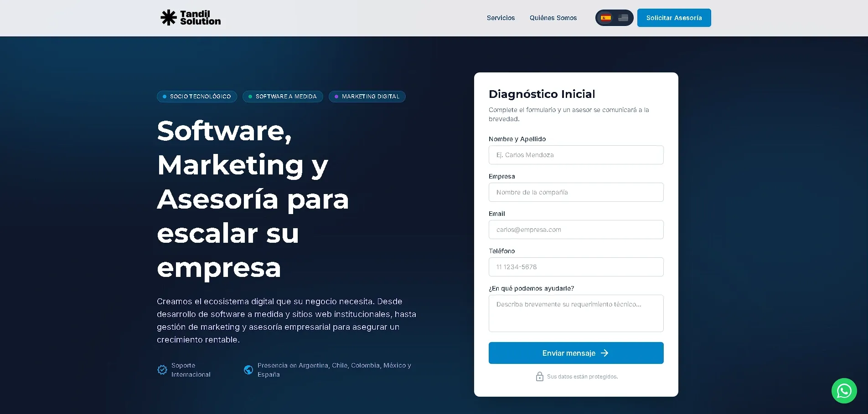Select the Email input field
This screenshot has height=414, width=868.
pyautogui.click(x=576, y=230)
